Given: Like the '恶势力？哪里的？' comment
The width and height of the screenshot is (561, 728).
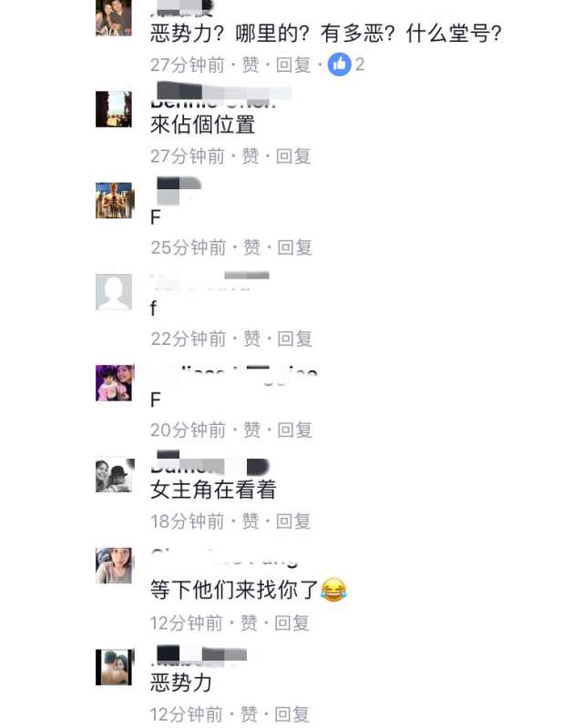Looking at the screenshot, I should click(250, 65).
